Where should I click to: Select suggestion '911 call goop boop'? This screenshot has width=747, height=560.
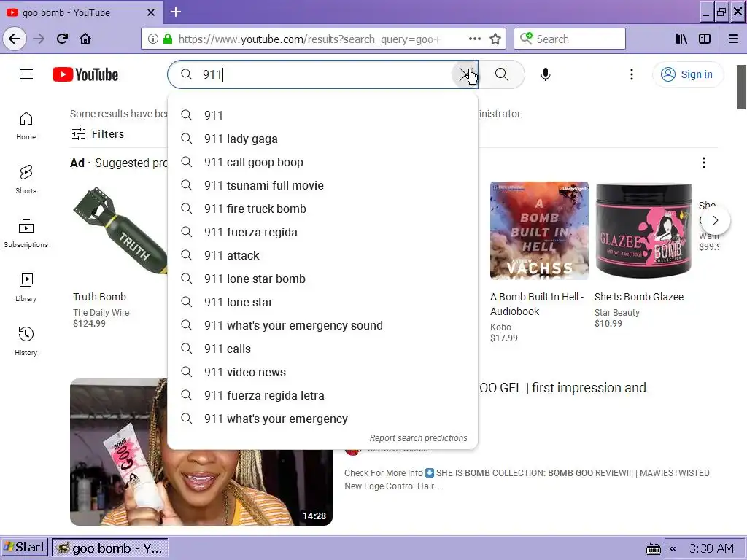322,162
